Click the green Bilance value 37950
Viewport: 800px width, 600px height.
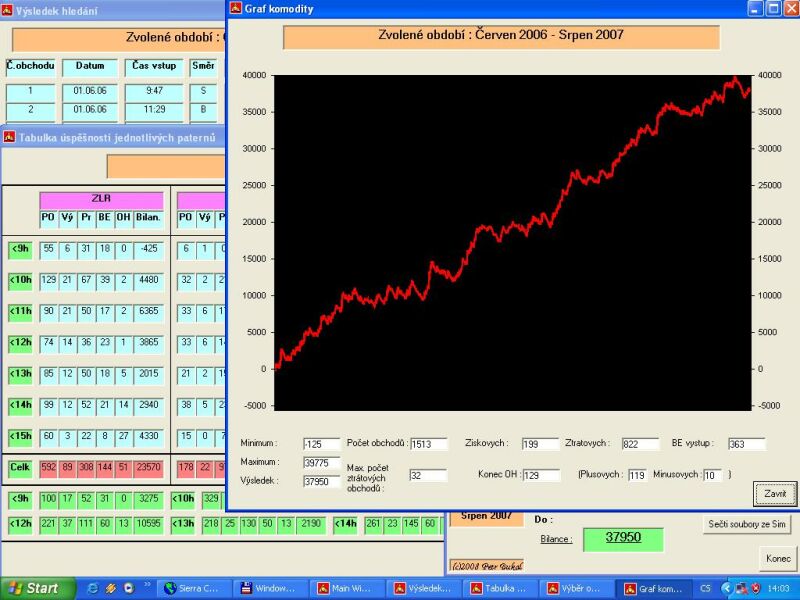point(623,538)
